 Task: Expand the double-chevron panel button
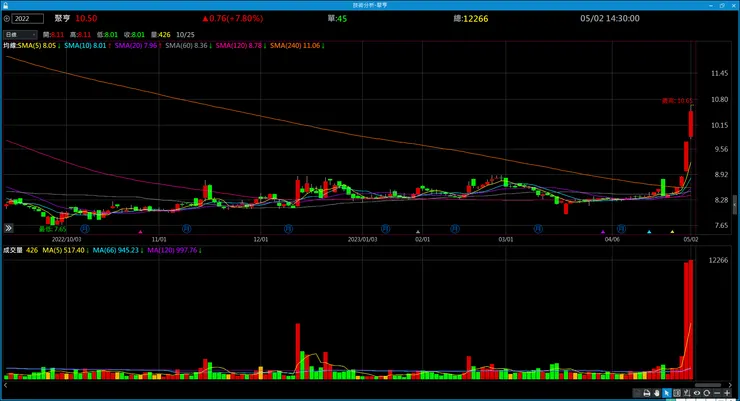coord(8,228)
